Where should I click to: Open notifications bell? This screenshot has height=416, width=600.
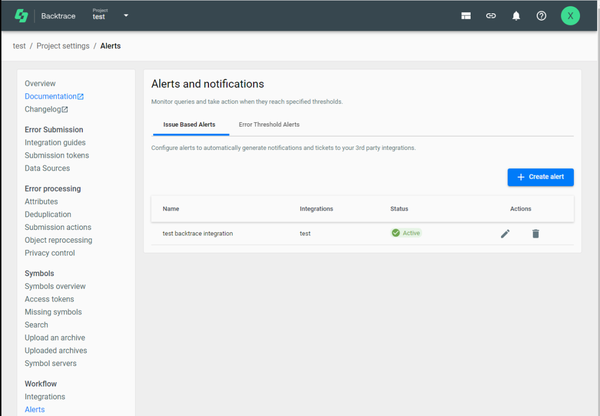(x=516, y=16)
